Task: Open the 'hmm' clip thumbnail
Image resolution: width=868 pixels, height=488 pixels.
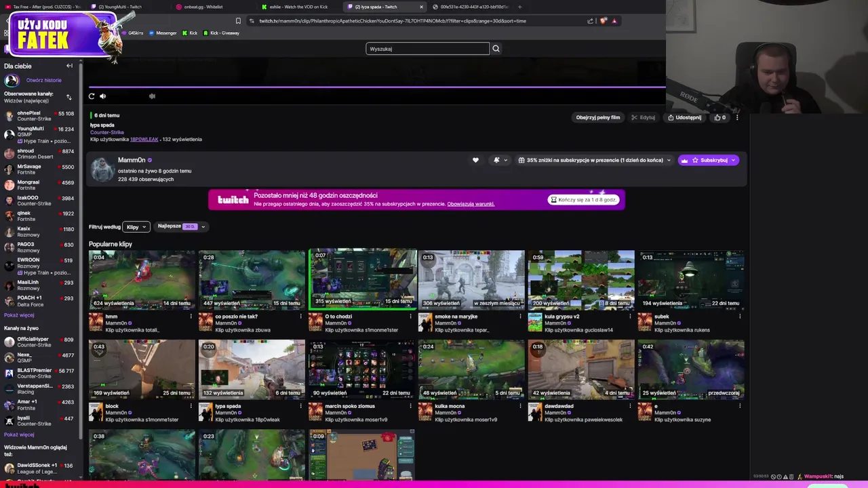Action: pyautogui.click(x=142, y=280)
